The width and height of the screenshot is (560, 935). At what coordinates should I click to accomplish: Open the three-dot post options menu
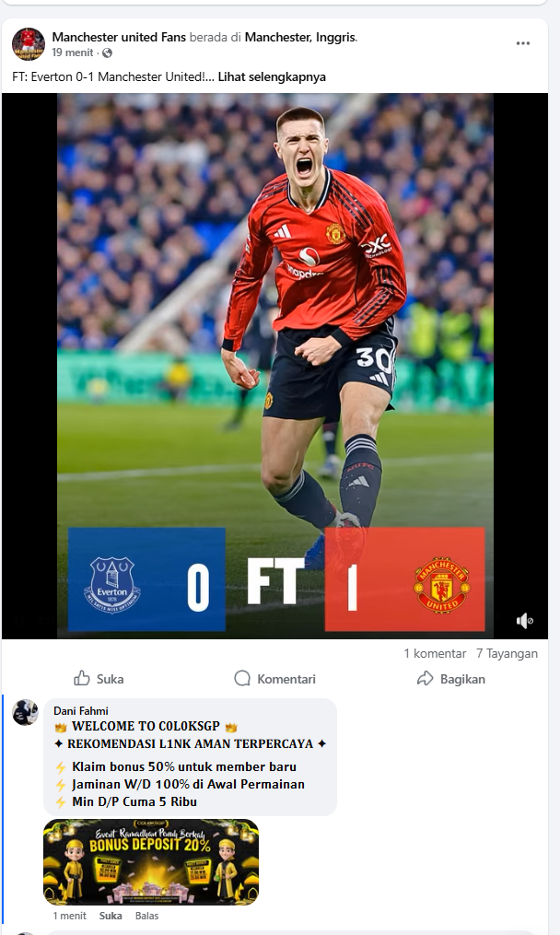pos(523,43)
